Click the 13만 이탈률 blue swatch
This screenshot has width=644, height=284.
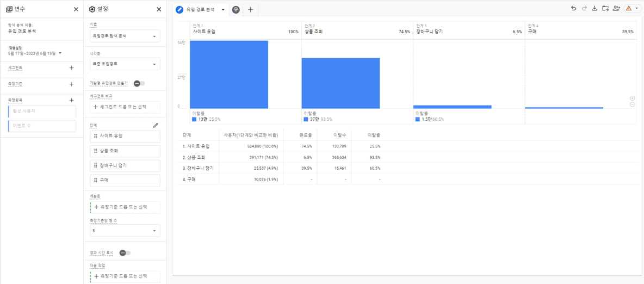click(x=194, y=119)
